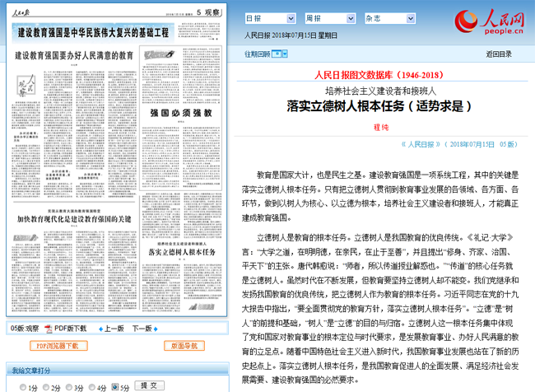The image size is (535, 392).
Task: Open the 版面导航 page navigation button
Action: click(x=184, y=346)
